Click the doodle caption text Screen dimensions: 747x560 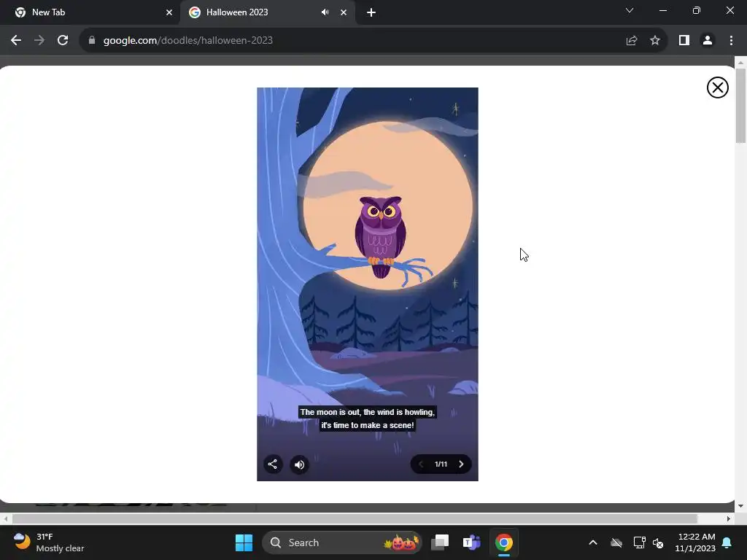368,419
